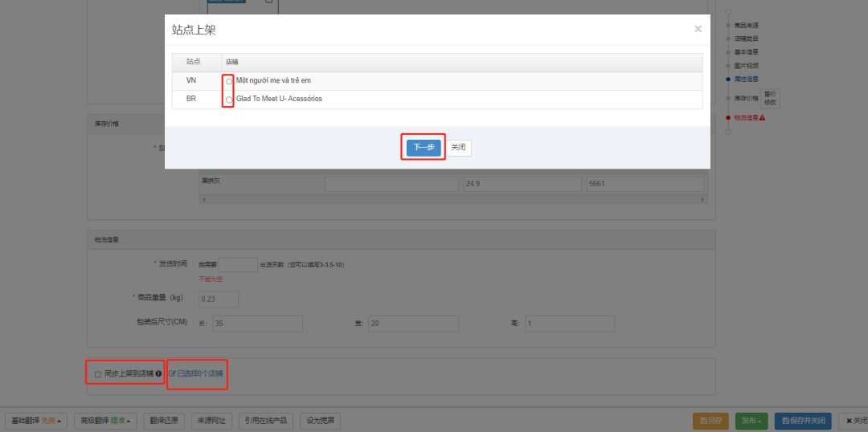868x432 pixels.
Task: Click the right arrow of the table's horizontal scrollbar
Action: [x=703, y=199]
